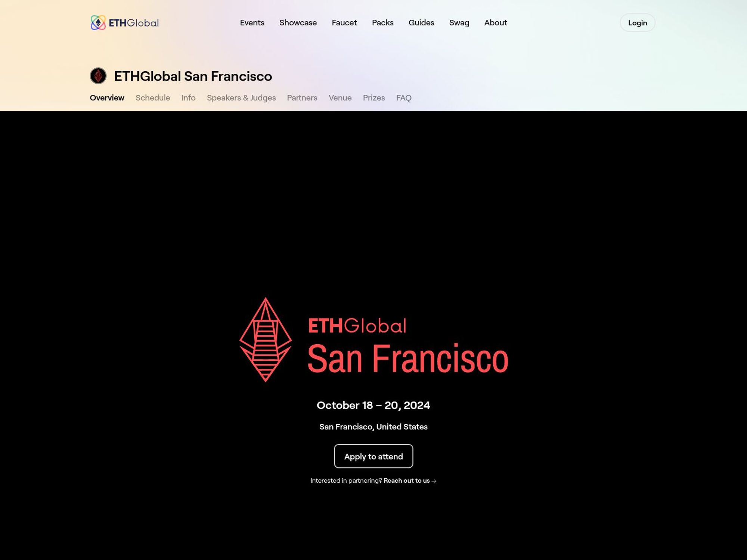The width and height of the screenshot is (747, 560).
Task: Expand the Partners section
Action: 302,98
